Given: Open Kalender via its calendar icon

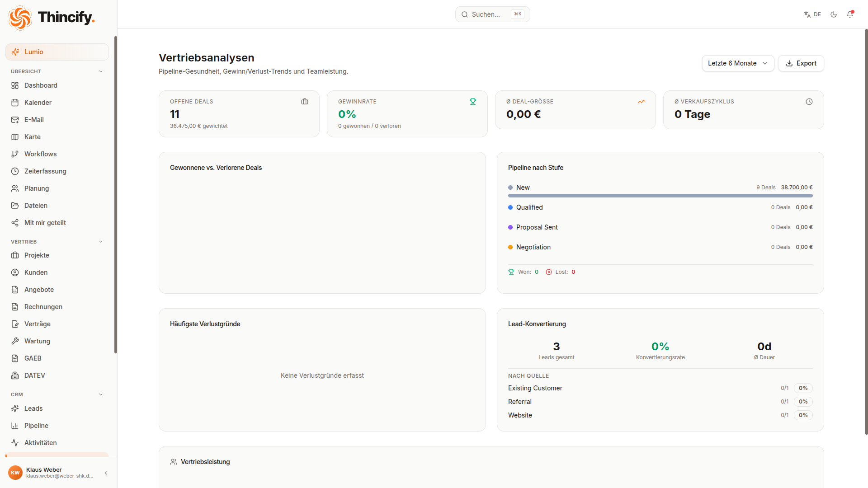Looking at the screenshot, I should click(15, 103).
